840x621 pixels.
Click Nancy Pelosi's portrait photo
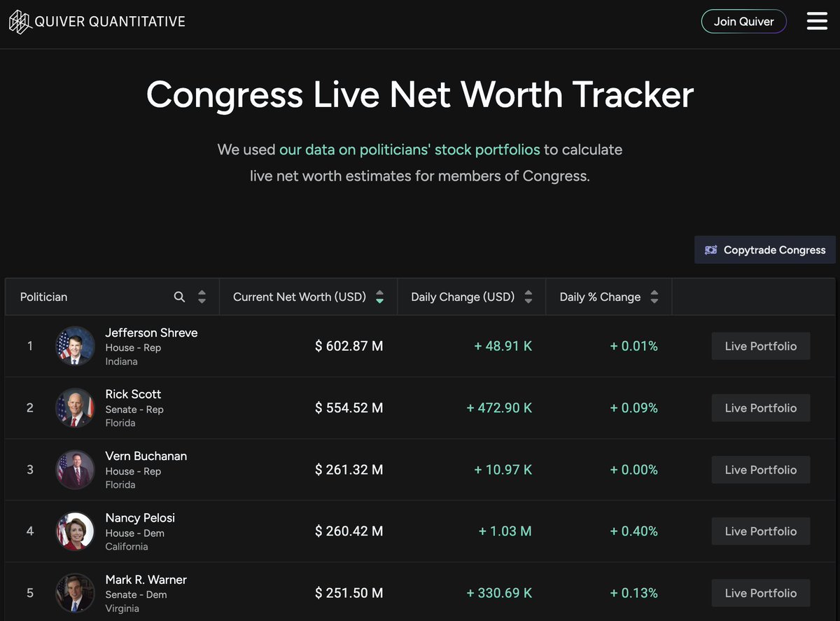(x=75, y=531)
